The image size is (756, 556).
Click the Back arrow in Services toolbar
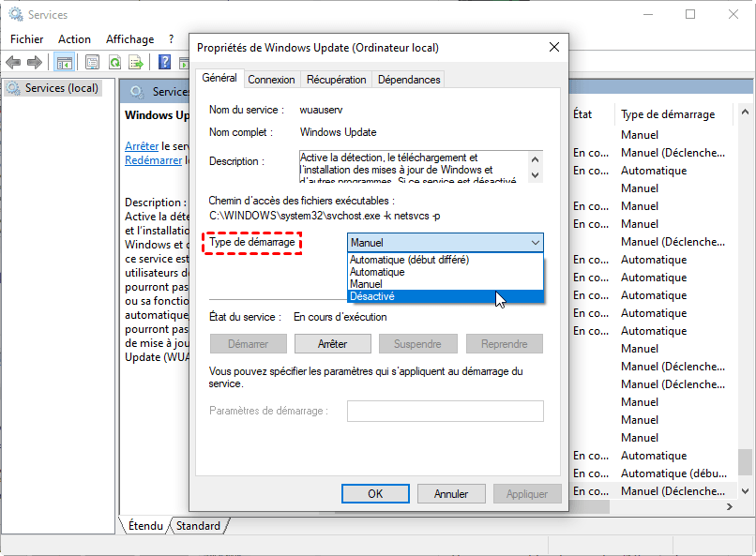13,62
